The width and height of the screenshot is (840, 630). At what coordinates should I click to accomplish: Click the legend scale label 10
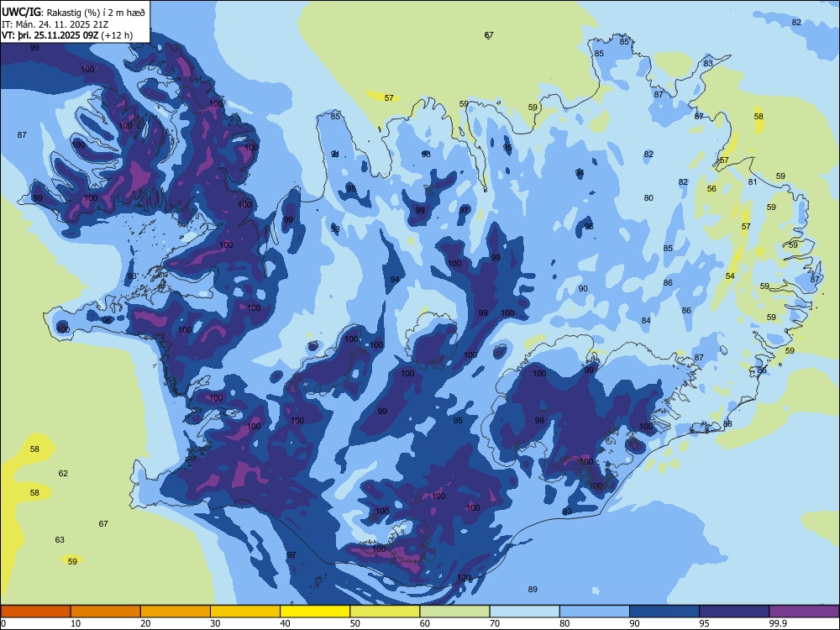click(76, 623)
